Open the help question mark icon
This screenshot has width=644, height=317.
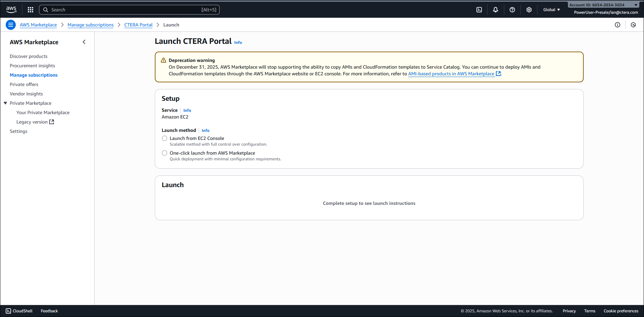pyautogui.click(x=512, y=10)
